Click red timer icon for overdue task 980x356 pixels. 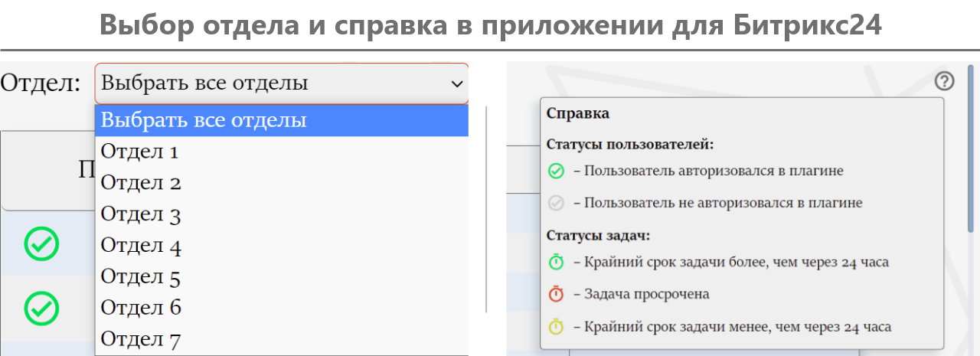[557, 294]
